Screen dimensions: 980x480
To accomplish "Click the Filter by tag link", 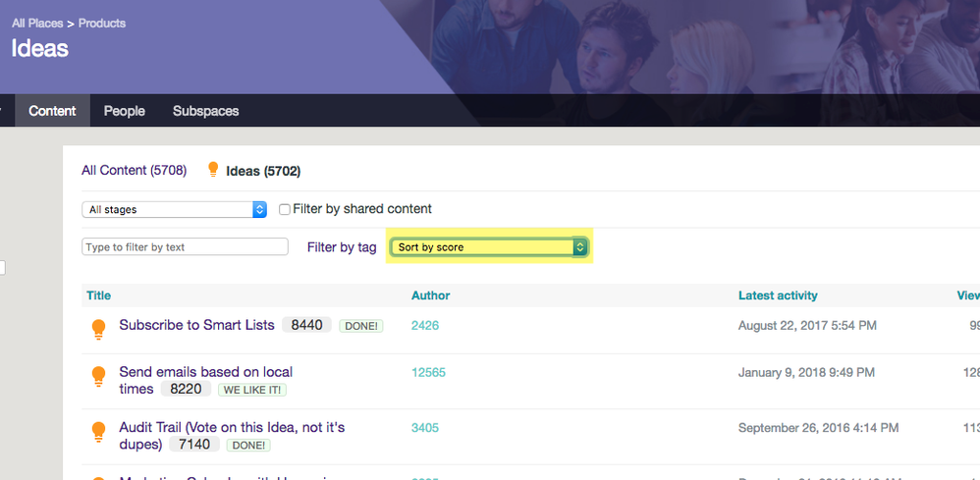I will coord(342,247).
